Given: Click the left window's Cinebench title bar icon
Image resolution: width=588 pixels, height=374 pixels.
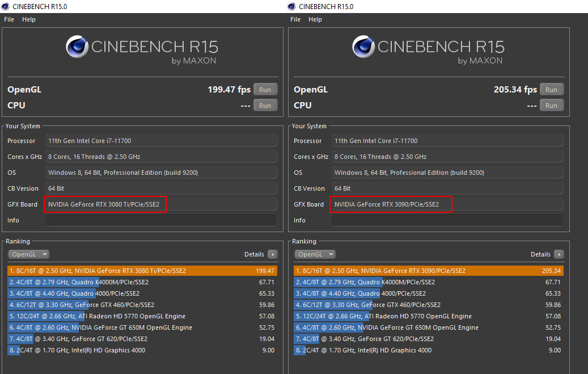Looking at the screenshot, I should click(5, 6).
